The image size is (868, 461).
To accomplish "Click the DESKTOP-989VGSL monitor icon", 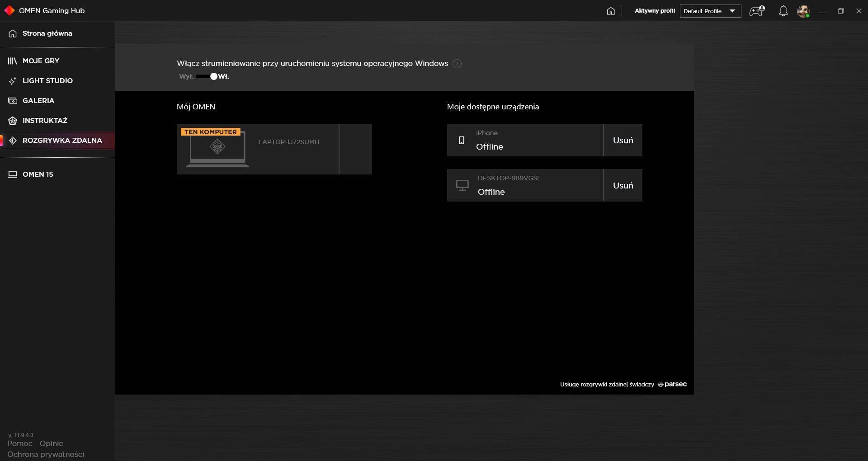I will (462, 185).
